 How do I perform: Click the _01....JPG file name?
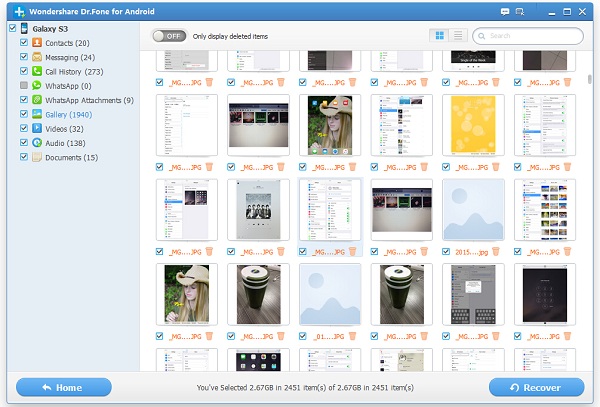point(329,337)
